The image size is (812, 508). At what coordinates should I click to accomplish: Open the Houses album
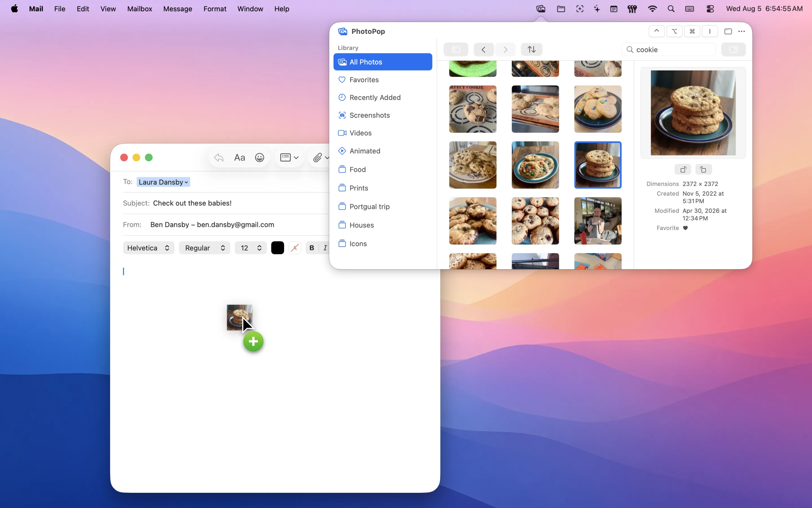383,225
